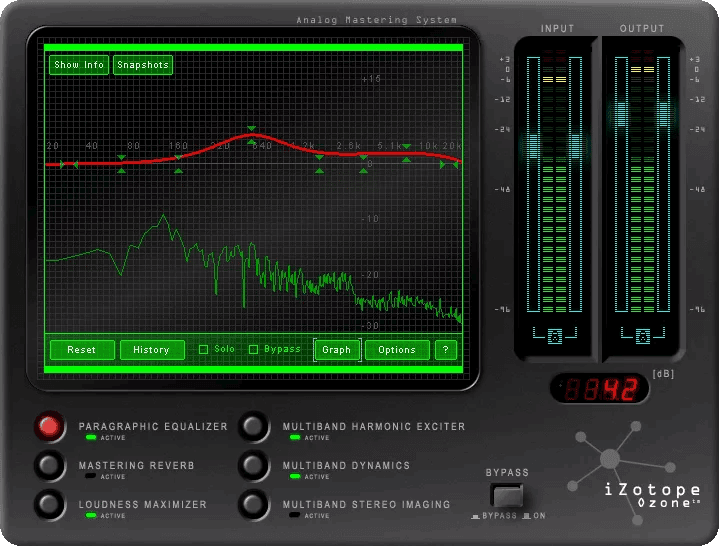Toggle Loudness Maximizer Active LED

point(91,515)
